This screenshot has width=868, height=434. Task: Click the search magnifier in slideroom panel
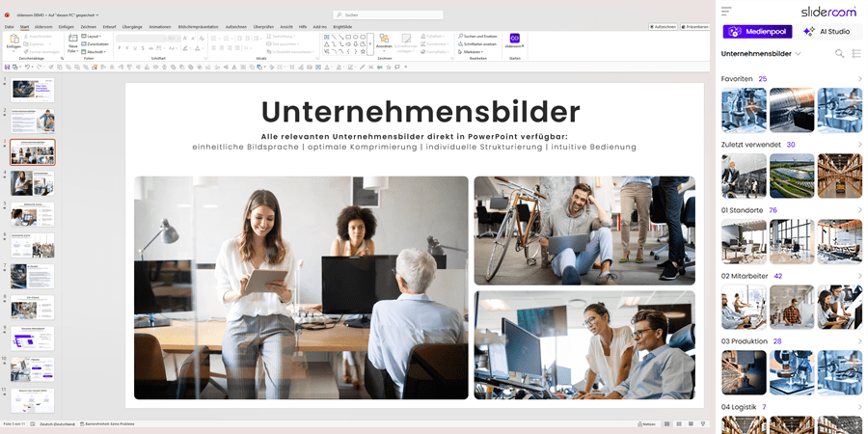point(840,54)
